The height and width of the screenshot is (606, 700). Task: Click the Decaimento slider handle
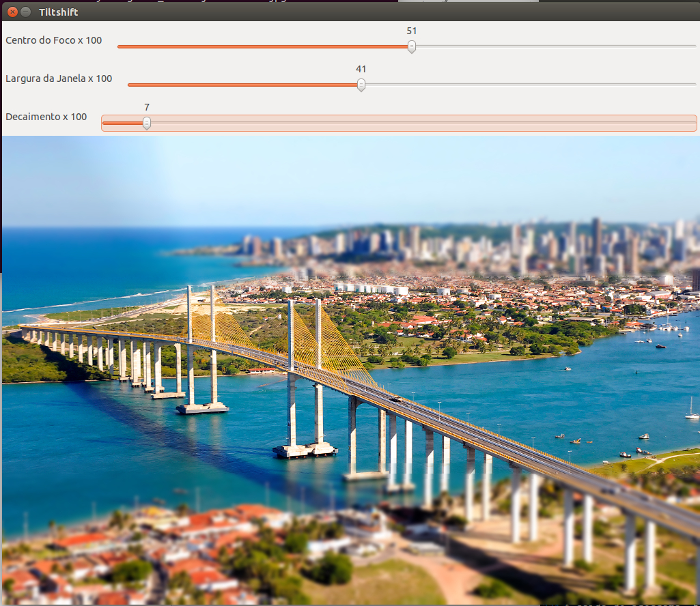(147, 123)
